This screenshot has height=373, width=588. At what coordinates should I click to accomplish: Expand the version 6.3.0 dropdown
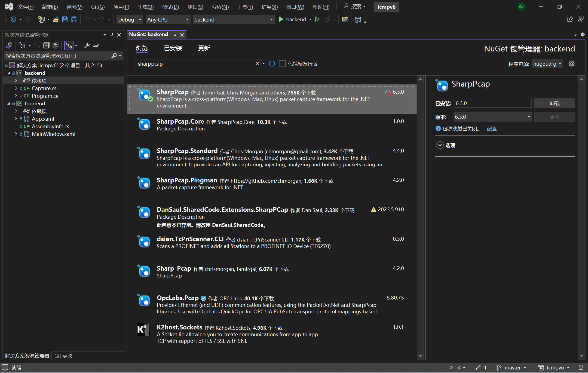[529, 117]
